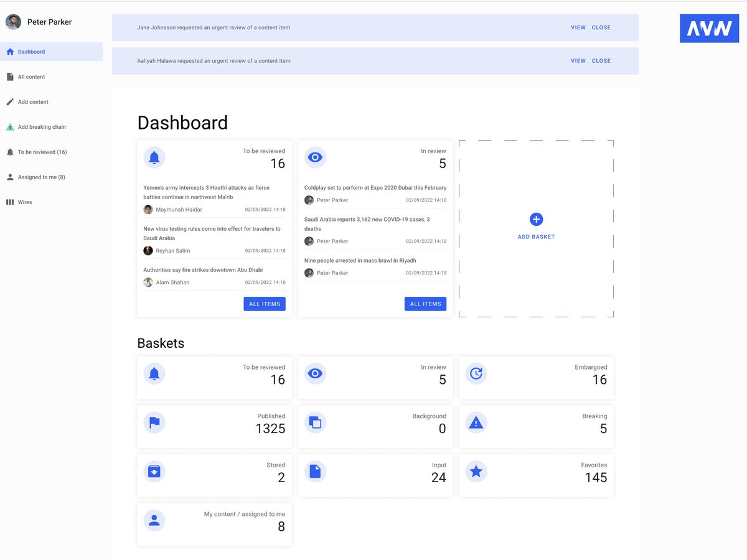Click the Published 1325 count
This screenshot has width=747, height=560.
pos(270,429)
